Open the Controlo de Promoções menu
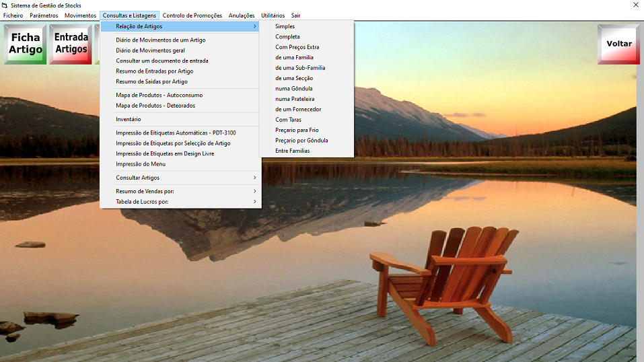 click(x=192, y=15)
